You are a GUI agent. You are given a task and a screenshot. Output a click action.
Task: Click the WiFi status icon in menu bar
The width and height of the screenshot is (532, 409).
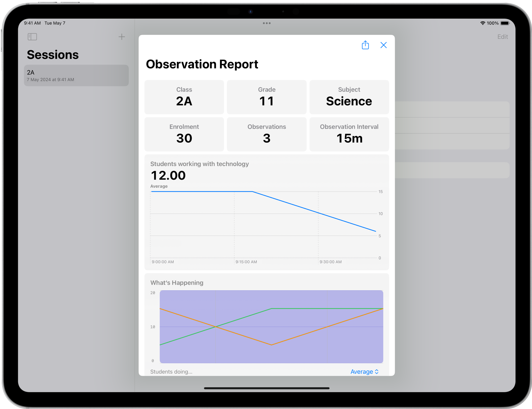click(482, 23)
